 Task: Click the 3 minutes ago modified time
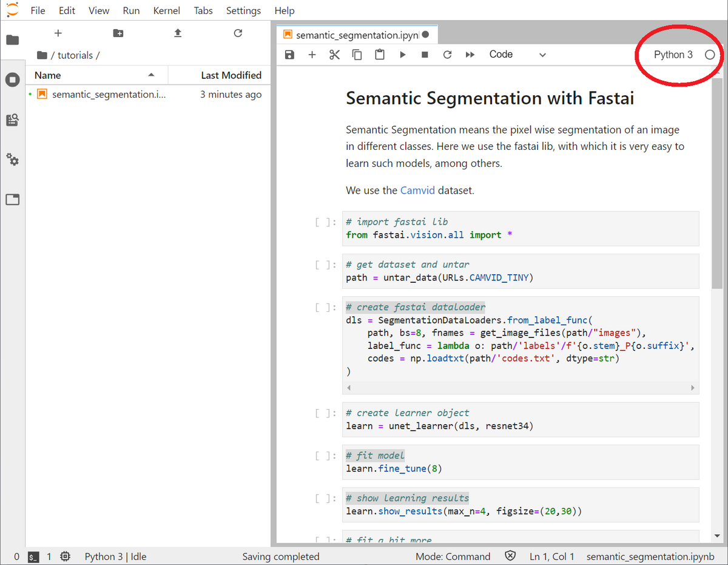pos(231,94)
